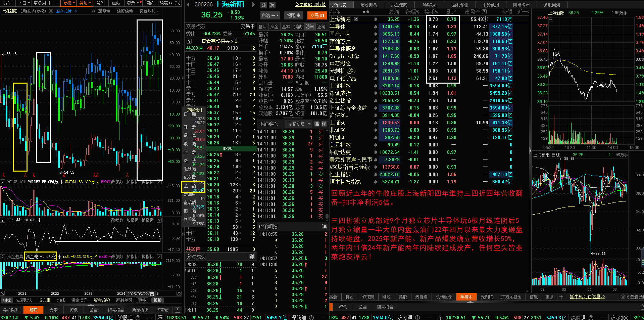This screenshot has width=644, height=320.
Task: Select the 光刻机(胶) row in list
Action: click(429, 71)
